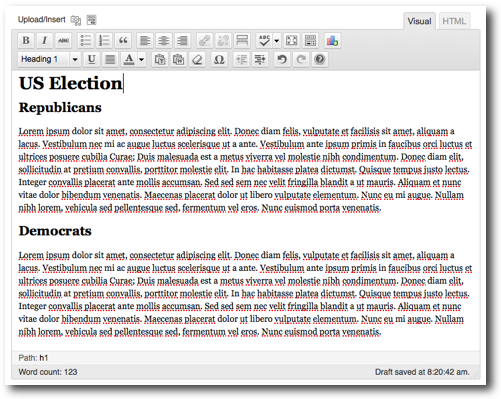Apply blockquote formatting

pyautogui.click(x=123, y=41)
